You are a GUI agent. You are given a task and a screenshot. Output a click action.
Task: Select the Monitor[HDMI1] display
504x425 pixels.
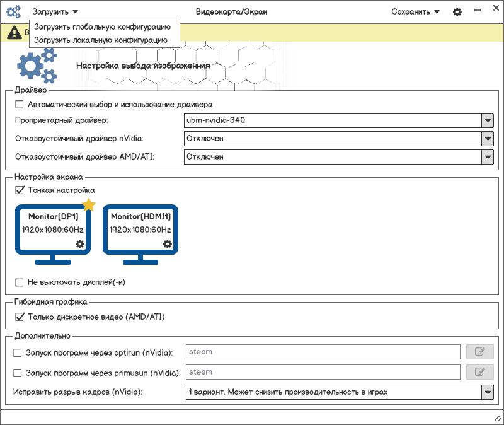pyautogui.click(x=140, y=234)
